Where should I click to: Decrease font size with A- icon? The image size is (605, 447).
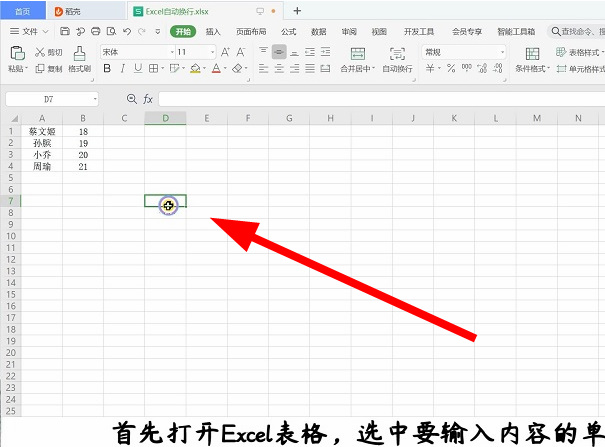coord(241,52)
